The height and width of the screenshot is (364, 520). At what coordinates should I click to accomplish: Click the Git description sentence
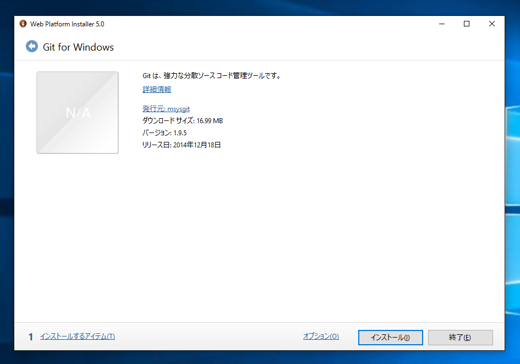(x=211, y=76)
